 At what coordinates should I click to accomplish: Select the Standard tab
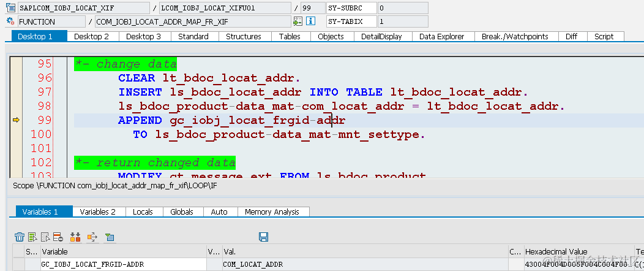tap(193, 37)
